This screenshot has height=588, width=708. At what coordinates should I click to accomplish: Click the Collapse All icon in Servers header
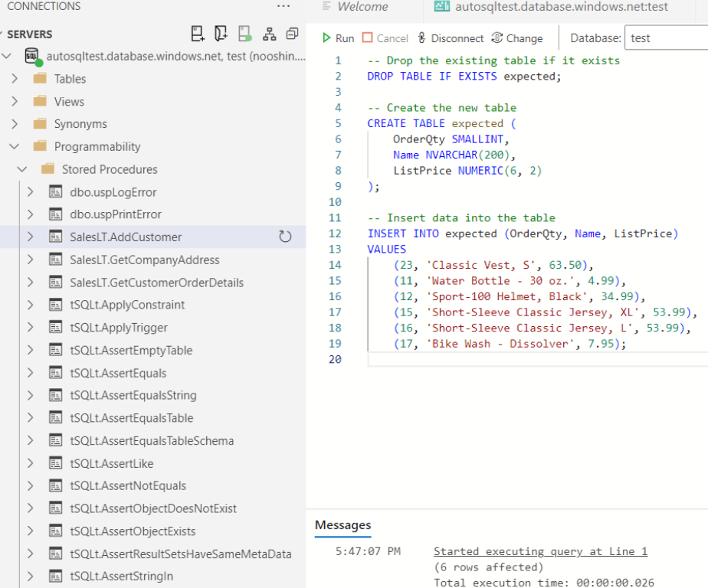(293, 34)
